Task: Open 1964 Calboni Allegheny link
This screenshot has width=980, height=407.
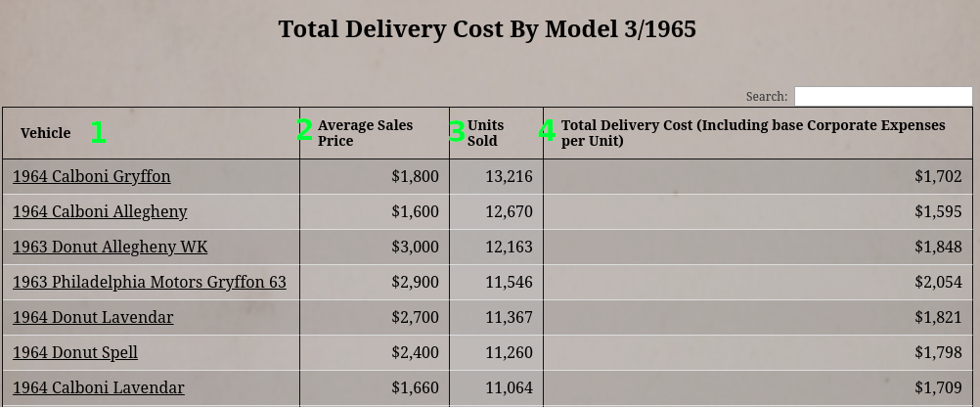Action: coord(100,211)
